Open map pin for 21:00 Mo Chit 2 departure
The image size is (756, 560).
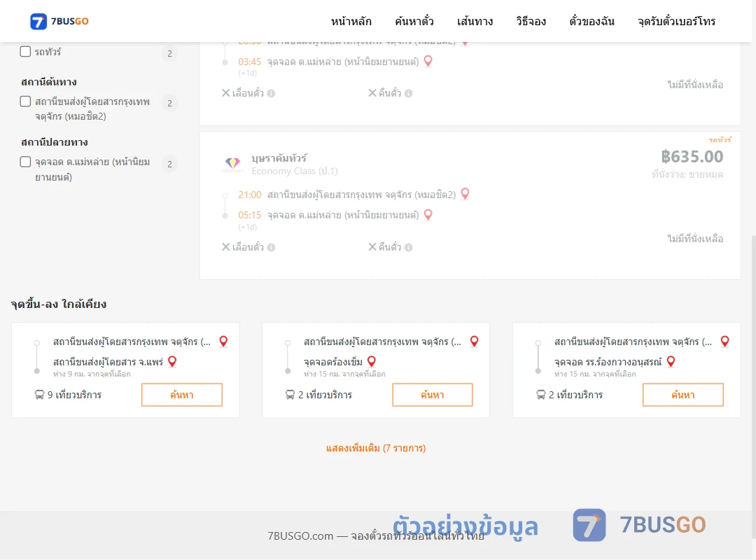[x=465, y=194]
